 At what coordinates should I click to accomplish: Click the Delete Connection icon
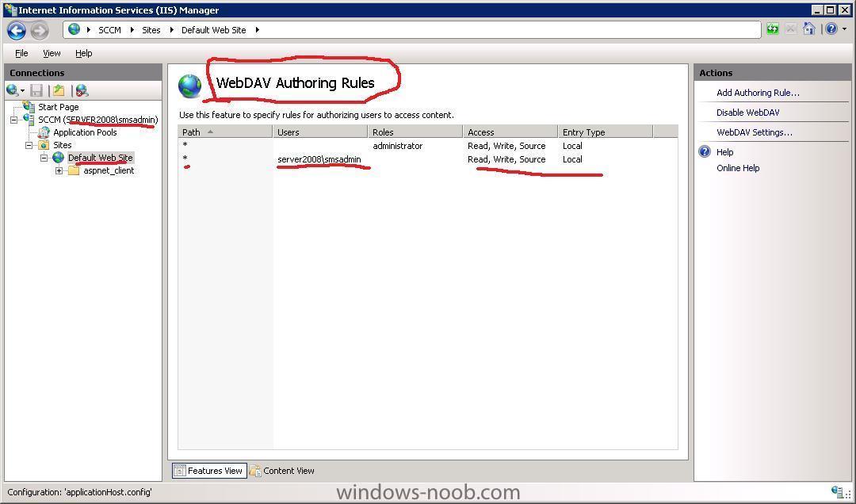[82, 90]
